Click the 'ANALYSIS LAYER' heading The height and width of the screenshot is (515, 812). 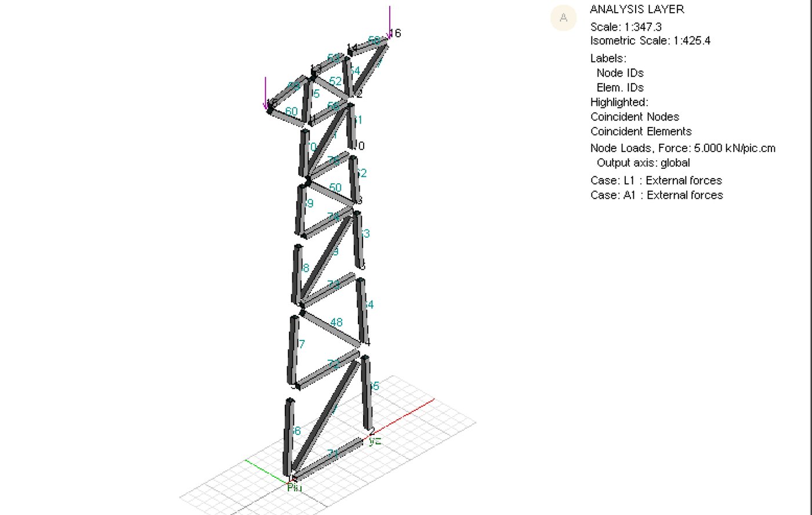(637, 9)
